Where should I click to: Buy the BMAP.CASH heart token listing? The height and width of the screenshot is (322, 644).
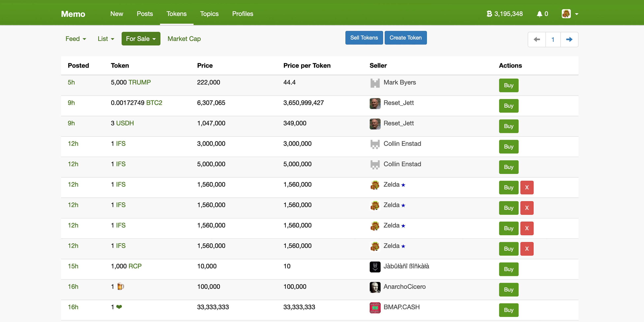coord(509,310)
